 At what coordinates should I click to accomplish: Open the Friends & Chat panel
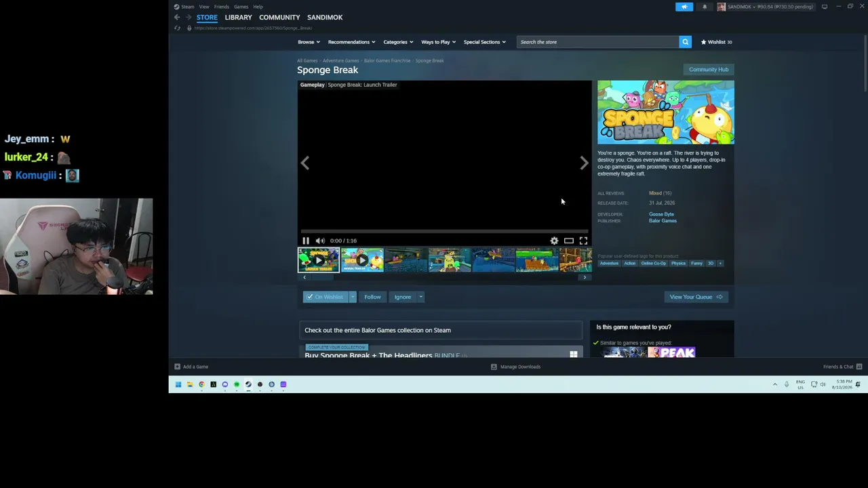(842, 367)
